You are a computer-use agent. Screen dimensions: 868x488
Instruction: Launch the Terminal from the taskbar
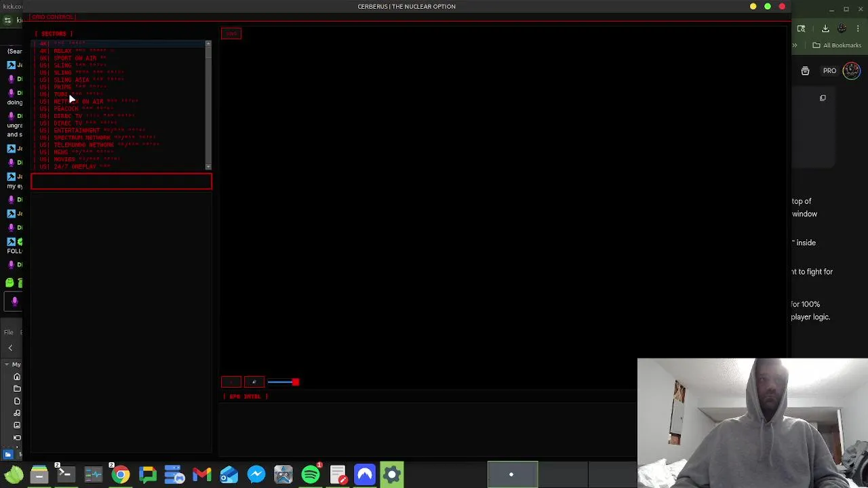(x=66, y=474)
